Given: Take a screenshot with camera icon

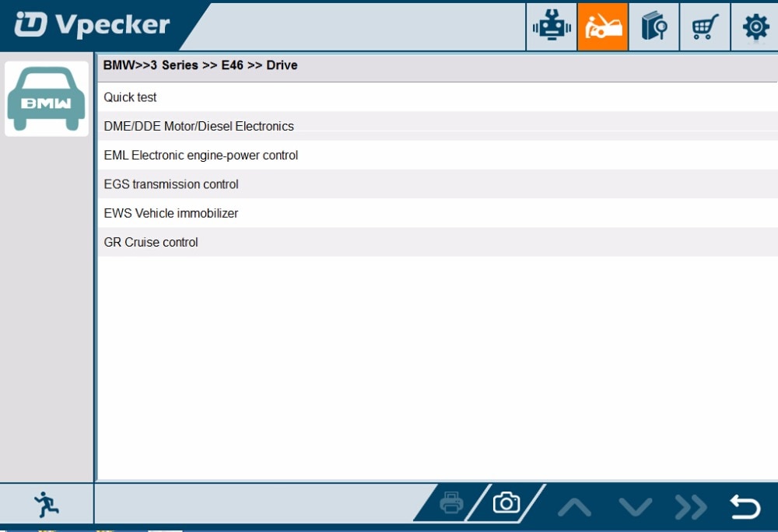Looking at the screenshot, I should point(506,503).
